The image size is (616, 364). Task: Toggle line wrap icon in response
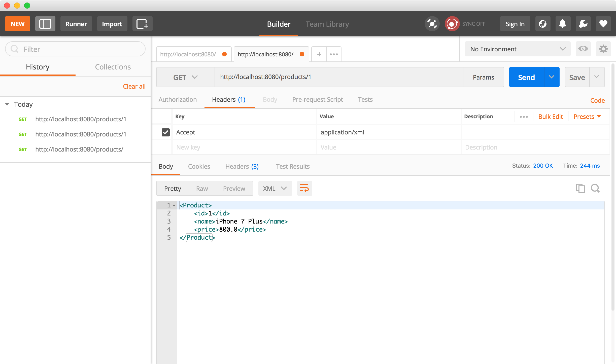(304, 188)
